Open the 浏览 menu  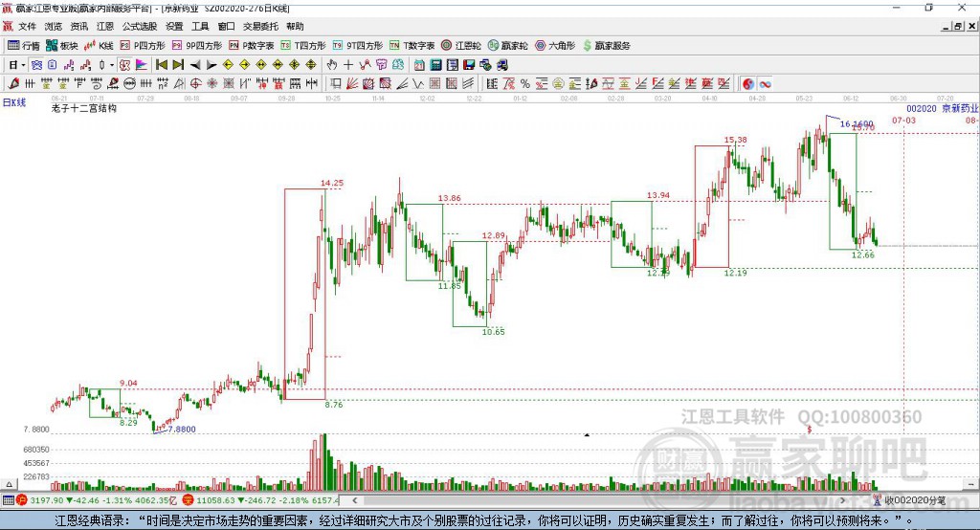click(x=54, y=26)
